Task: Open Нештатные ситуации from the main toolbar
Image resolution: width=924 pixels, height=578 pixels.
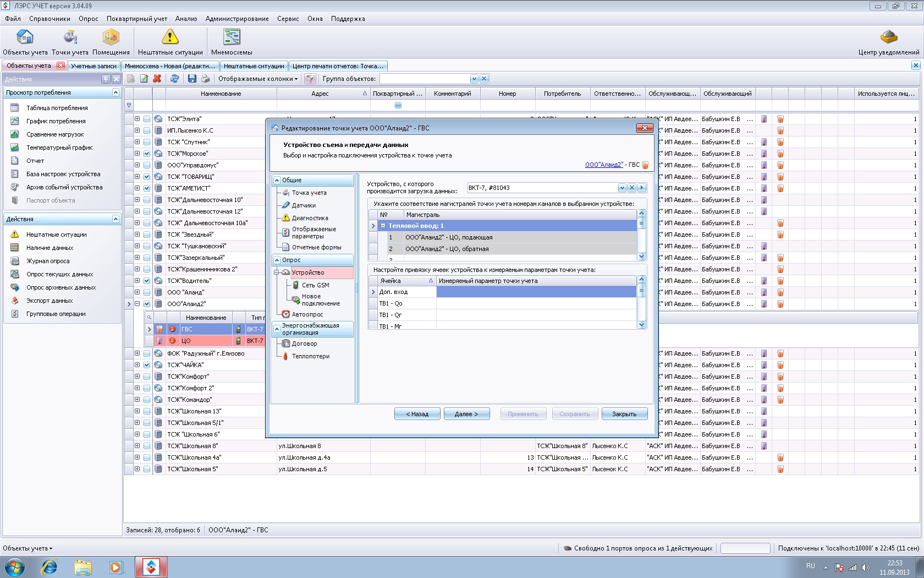Action: [x=170, y=42]
